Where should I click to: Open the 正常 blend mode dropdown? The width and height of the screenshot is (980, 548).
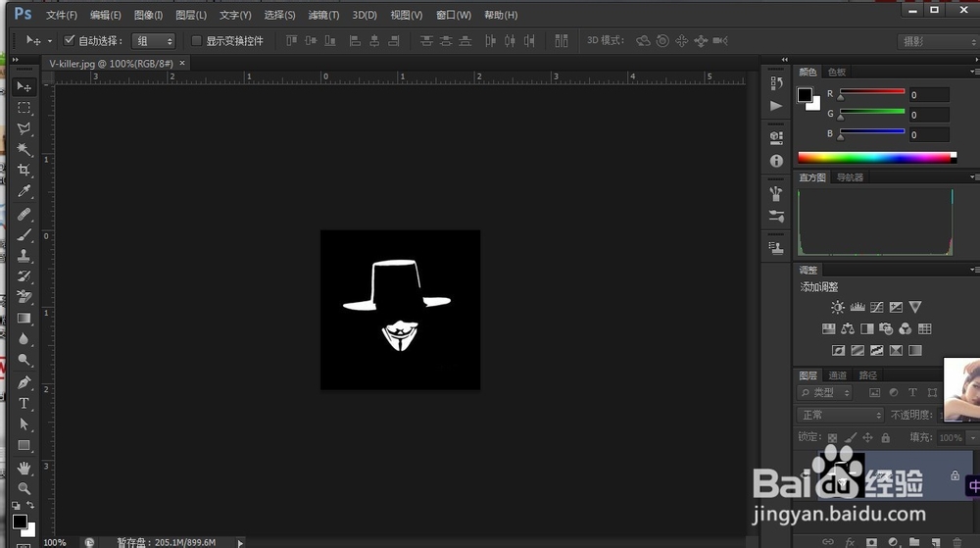coord(840,415)
